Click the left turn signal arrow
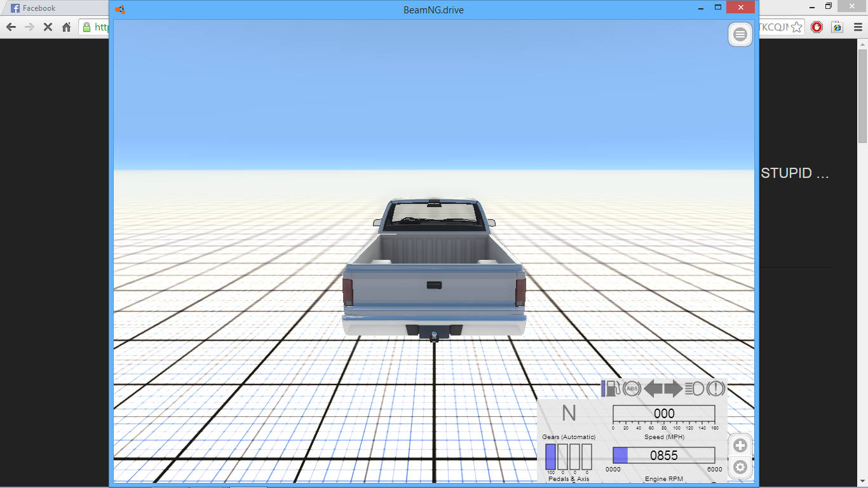 tap(653, 388)
